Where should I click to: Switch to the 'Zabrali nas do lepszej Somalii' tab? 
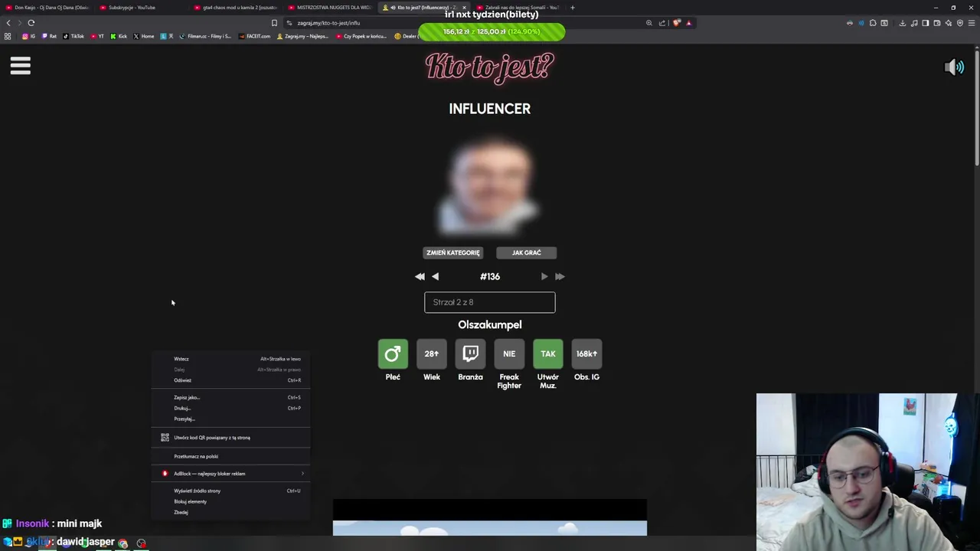point(518,8)
